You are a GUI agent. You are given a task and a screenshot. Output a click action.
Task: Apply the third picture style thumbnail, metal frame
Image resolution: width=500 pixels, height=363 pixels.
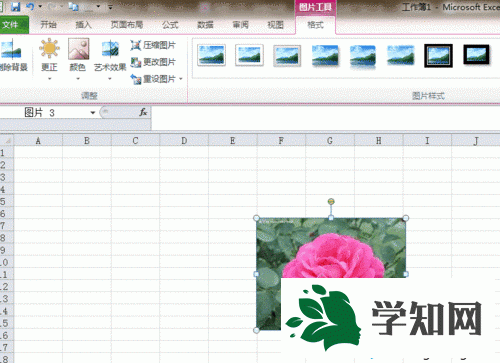pos(287,56)
